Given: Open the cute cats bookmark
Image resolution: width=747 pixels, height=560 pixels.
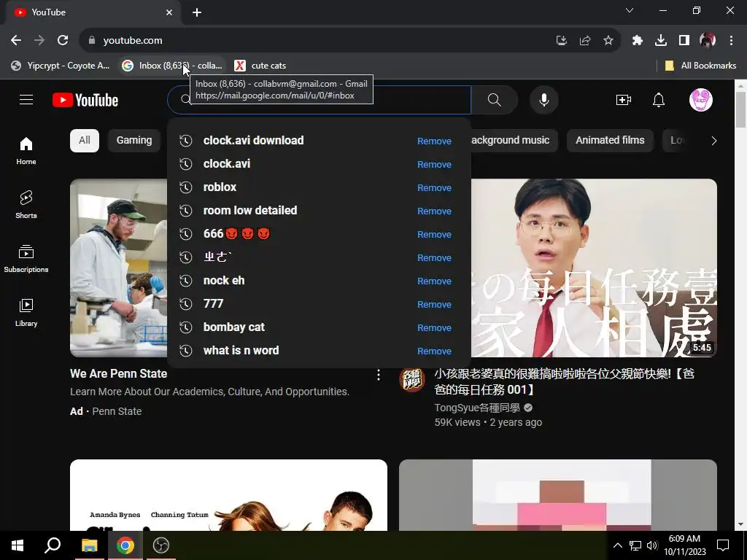Looking at the screenshot, I should pyautogui.click(x=260, y=66).
